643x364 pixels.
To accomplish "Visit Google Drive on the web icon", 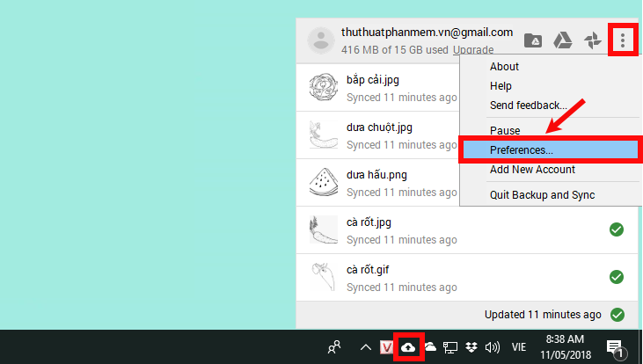I will (x=563, y=40).
